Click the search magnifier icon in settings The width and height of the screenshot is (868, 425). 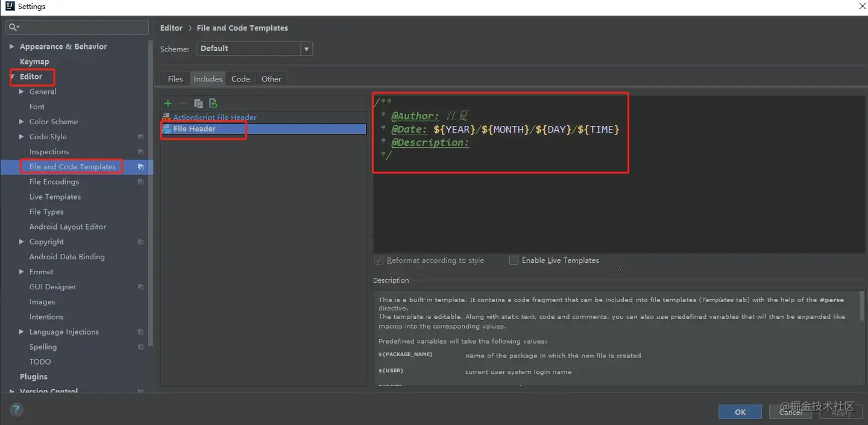click(x=13, y=27)
